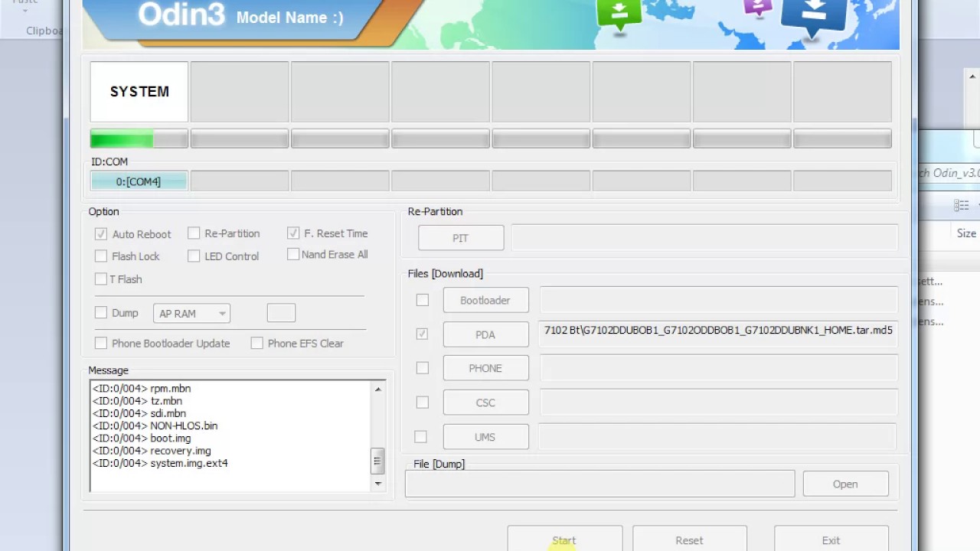980x551 pixels.
Task: Select the tz.mbn log line
Action: (138, 400)
